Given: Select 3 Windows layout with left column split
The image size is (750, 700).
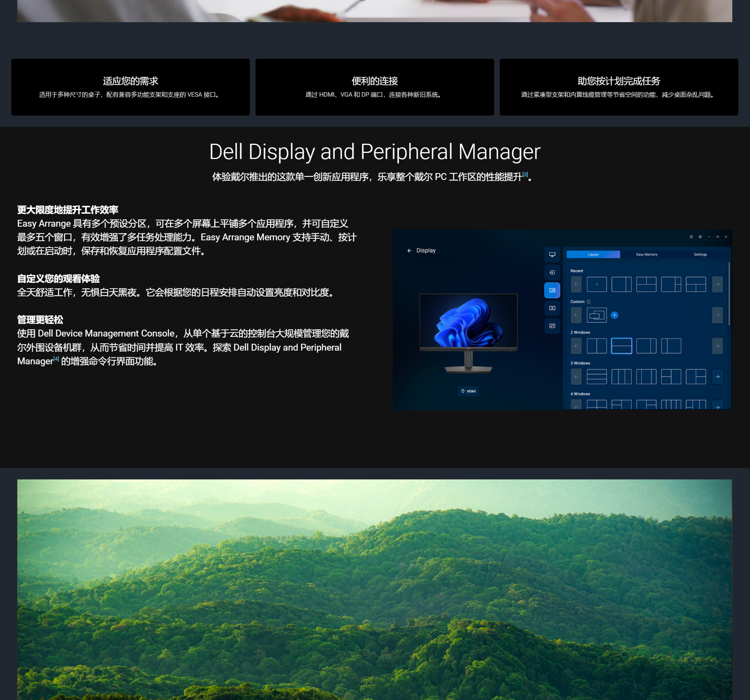Looking at the screenshot, I should pos(671,377).
